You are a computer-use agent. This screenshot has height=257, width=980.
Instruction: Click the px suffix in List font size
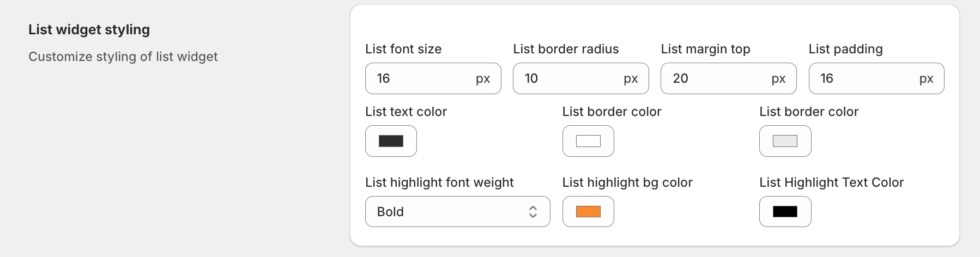pyautogui.click(x=483, y=78)
